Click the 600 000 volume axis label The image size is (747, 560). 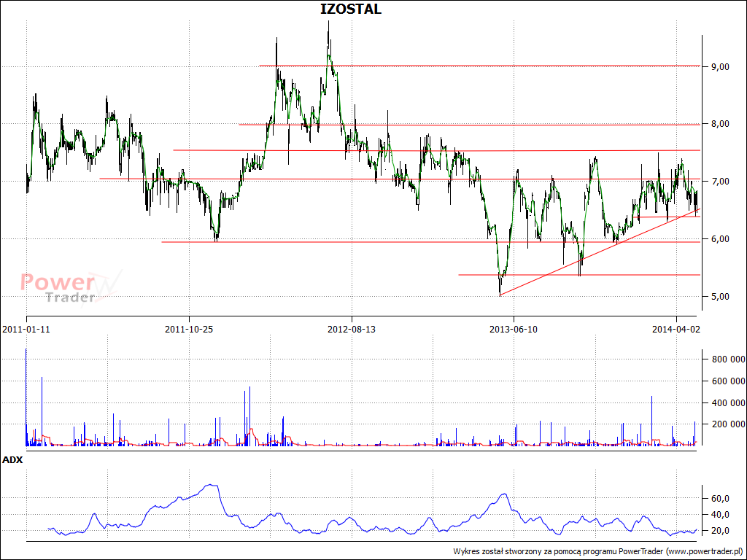729,381
